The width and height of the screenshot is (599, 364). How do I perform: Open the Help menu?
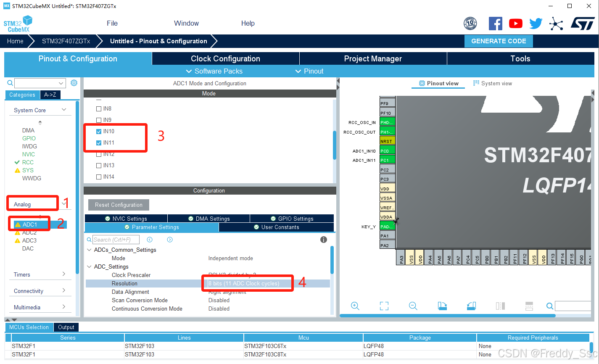(x=248, y=24)
